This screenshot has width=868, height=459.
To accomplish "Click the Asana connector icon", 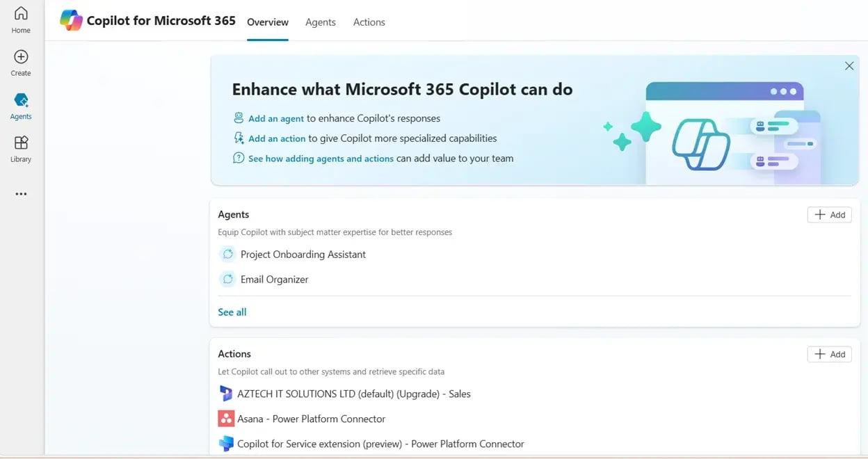I will (225, 418).
